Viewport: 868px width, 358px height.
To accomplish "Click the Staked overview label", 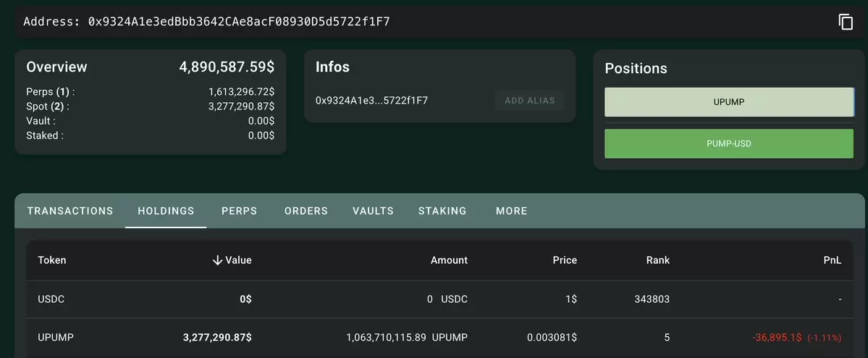I will coord(45,136).
